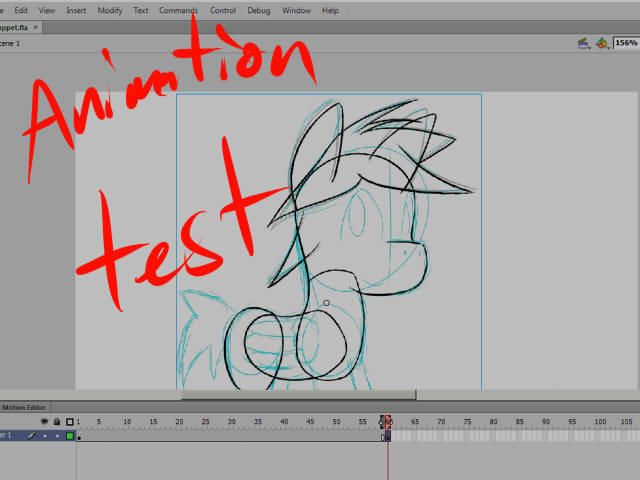Viewport: 640px width, 480px height.
Task: Click the red playhead at frame 60
Action: click(388, 422)
